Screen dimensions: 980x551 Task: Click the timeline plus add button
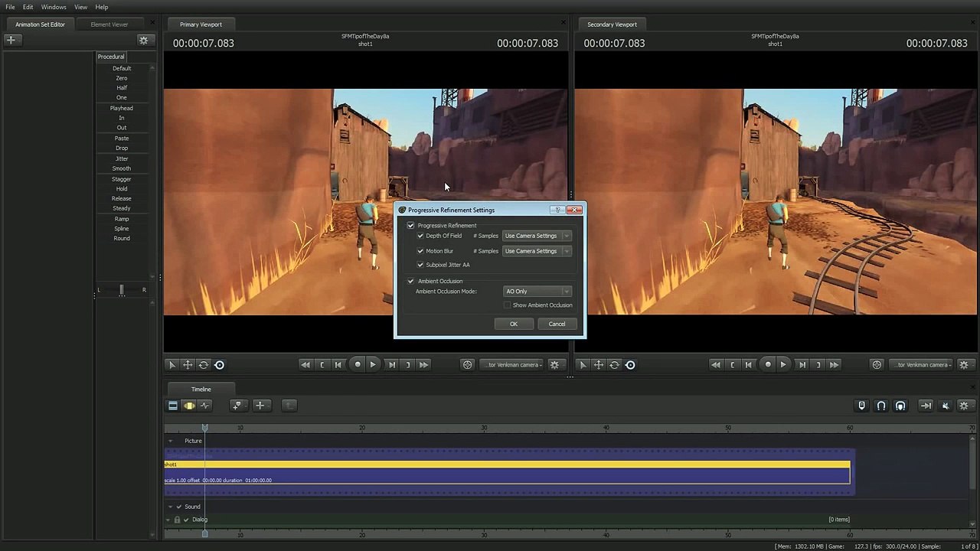260,406
